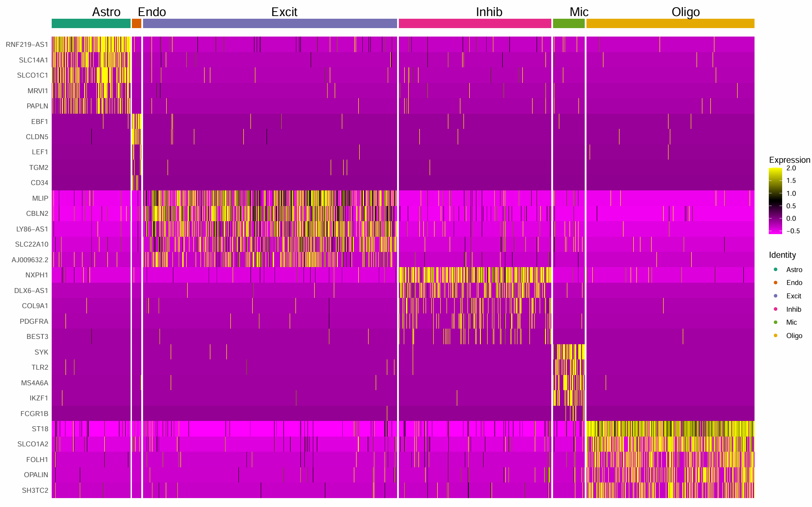Image resolution: width=812 pixels, height=507 pixels.
Task: Select the pink Inhib identity bar
Action: [475, 24]
